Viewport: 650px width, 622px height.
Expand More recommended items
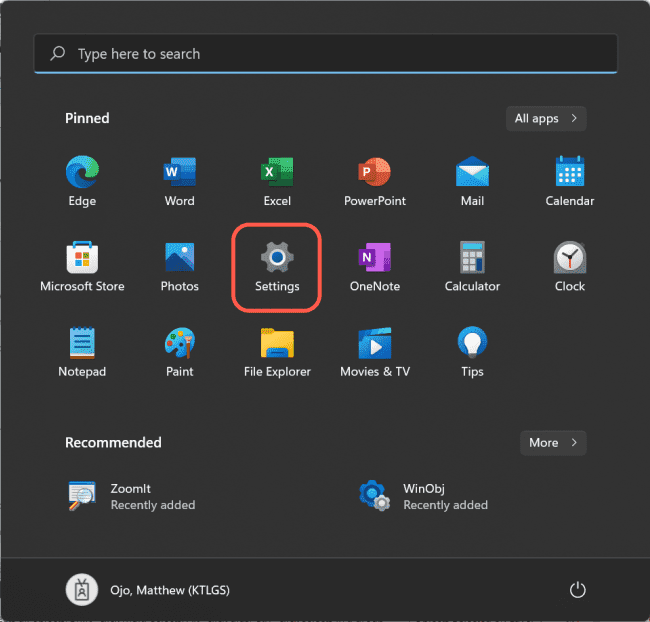point(553,442)
